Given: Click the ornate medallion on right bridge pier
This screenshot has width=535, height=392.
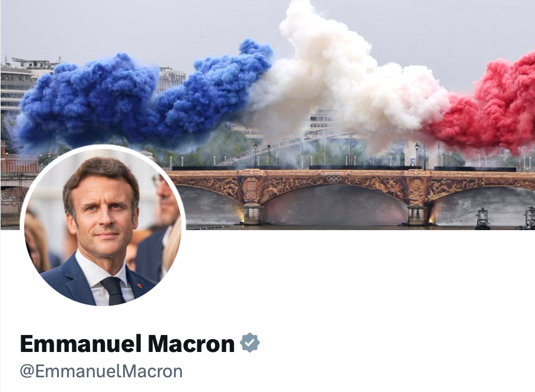Looking at the screenshot, I should (x=417, y=189).
